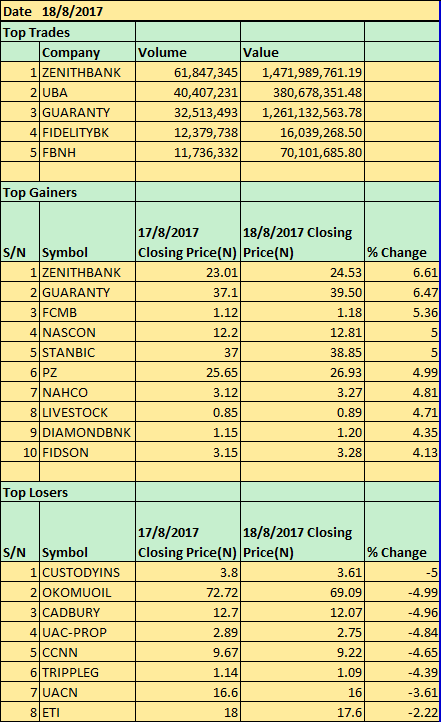The width and height of the screenshot is (442, 723).
Task: Select ZENITHBANK % change 6.61 cell
Action: click(402, 273)
